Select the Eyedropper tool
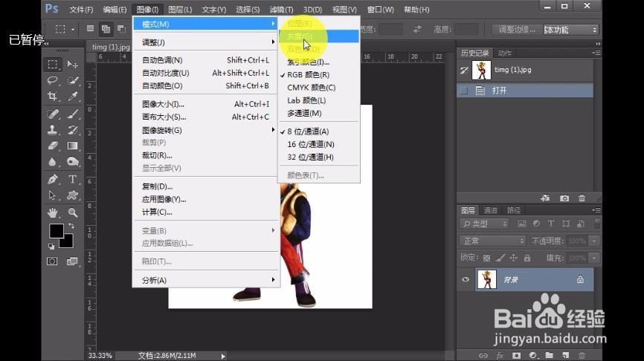Screen dimensions: 644x361 point(73,97)
